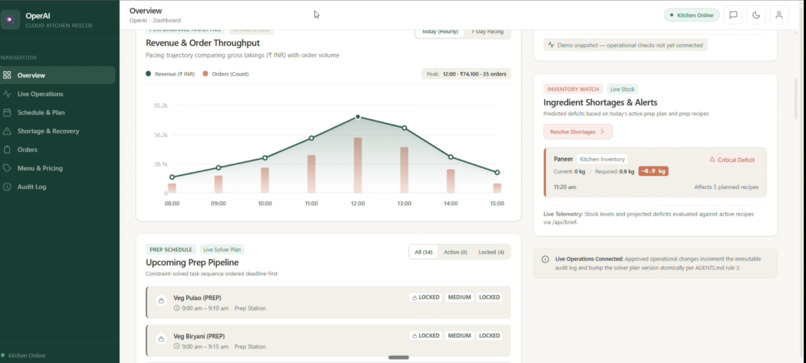Click the 12:00 orders bar in chart
This screenshot has width=806, height=363.
(x=358, y=165)
